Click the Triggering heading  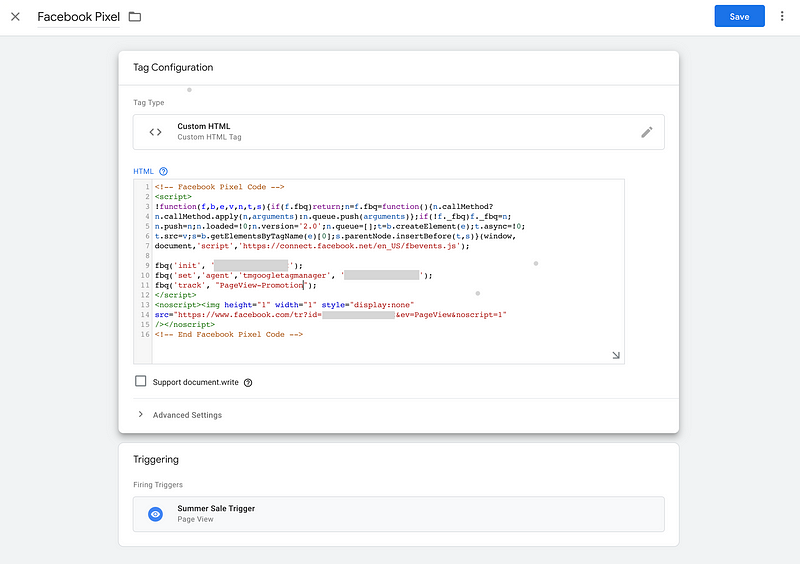(x=156, y=459)
